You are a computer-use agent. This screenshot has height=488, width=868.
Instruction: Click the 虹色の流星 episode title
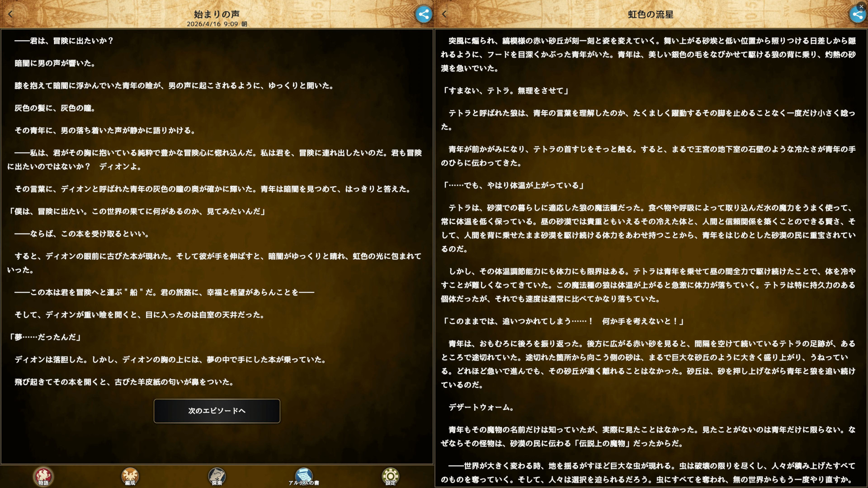[x=651, y=14]
